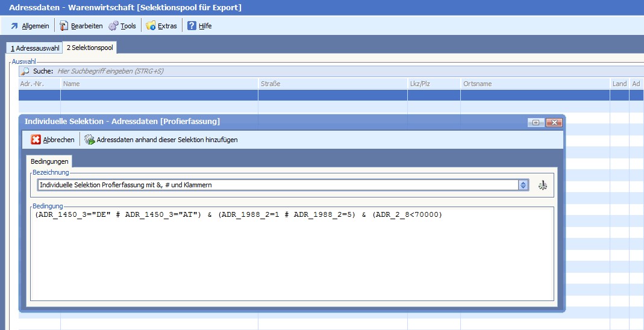Click the Straße column header
Image resolution: width=644 pixels, height=330 pixels.
click(333, 84)
